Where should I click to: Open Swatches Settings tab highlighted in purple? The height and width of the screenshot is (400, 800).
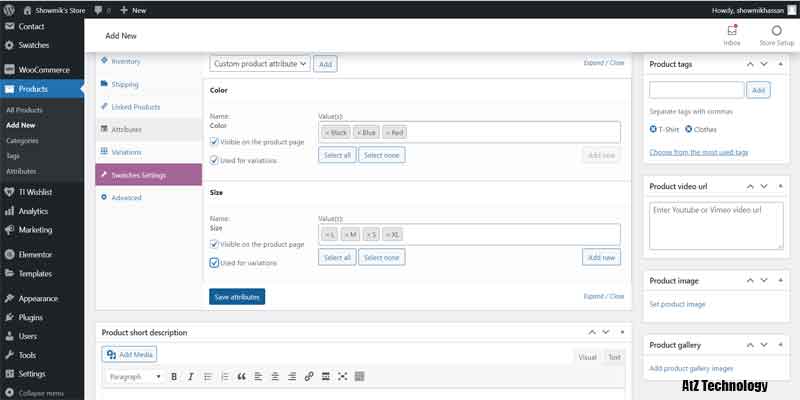[148, 175]
